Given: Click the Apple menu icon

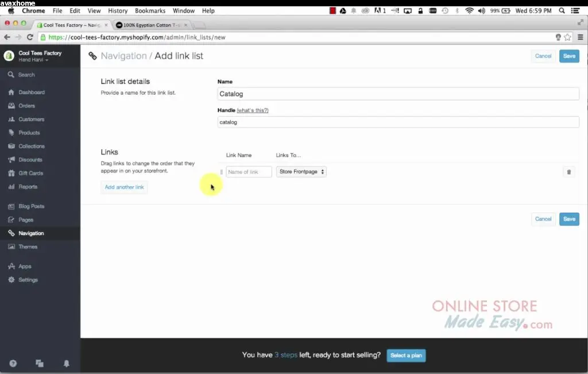Looking at the screenshot, I should click(x=11, y=10).
